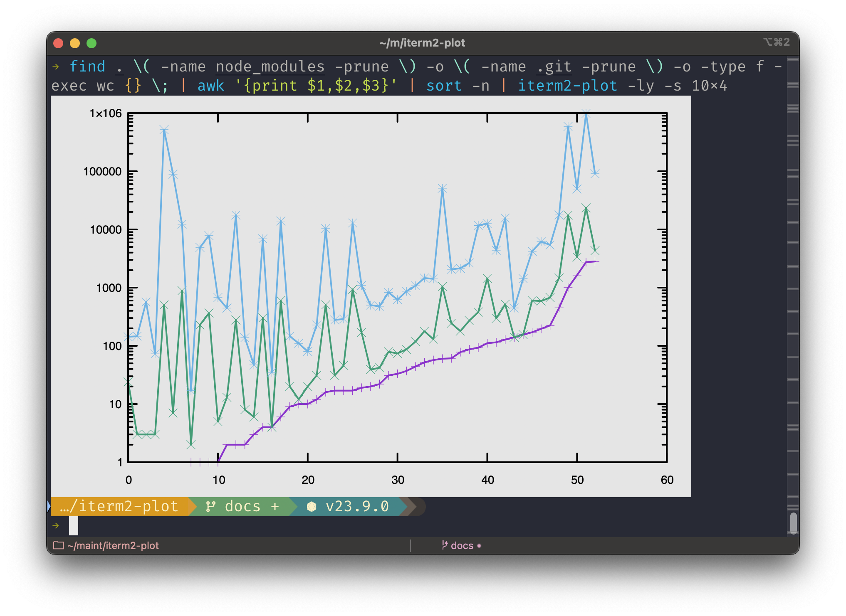Click the ~/maint/iterm2-plot path in the status bar
Viewport: 846px width, 616px height.
coord(113,545)
